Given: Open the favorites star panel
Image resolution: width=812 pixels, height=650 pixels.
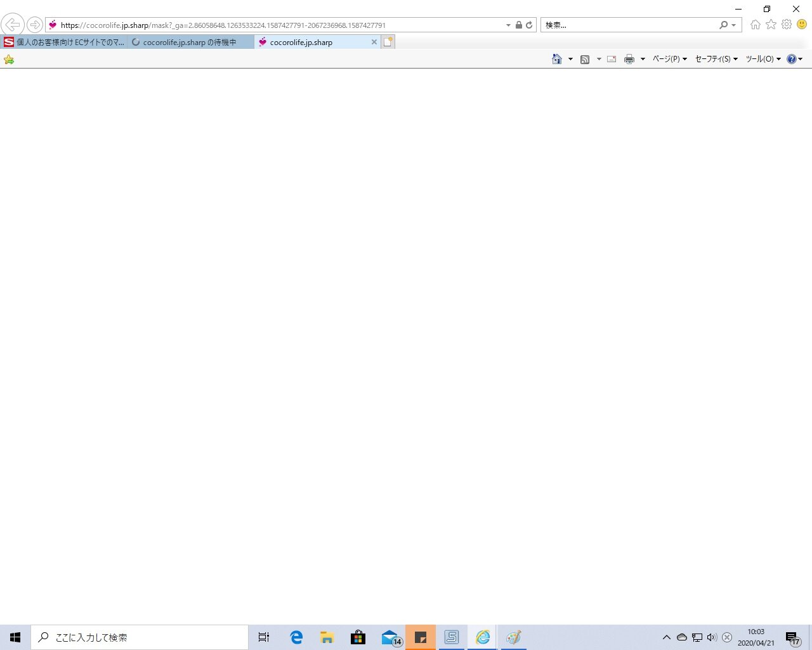Looking at the screenshot, I should click(x=771, y=25).
